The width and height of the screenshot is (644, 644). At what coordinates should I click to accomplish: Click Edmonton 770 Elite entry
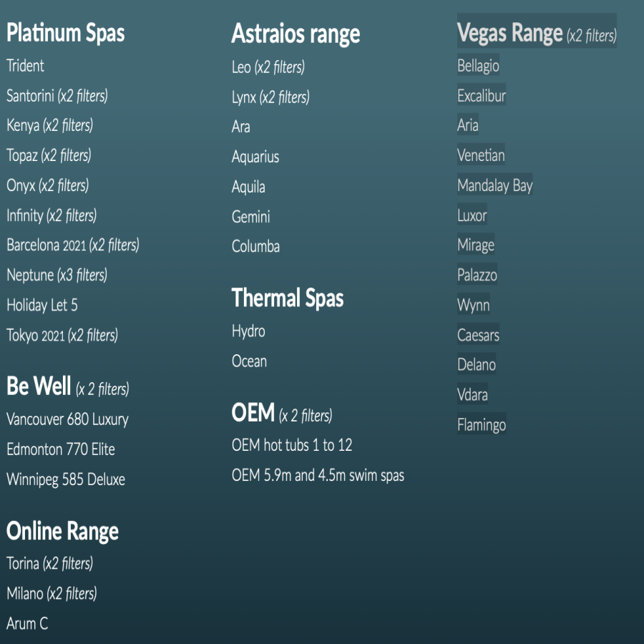pos(61,449)
